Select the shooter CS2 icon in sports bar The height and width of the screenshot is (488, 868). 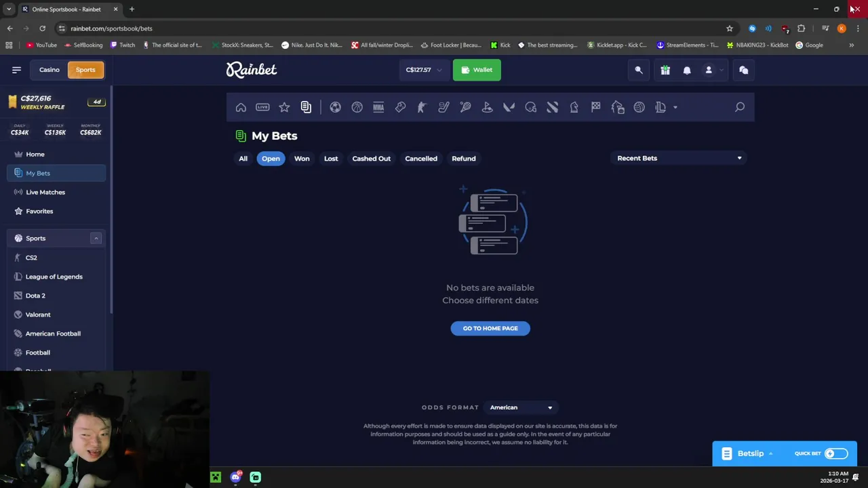point(422,107)
